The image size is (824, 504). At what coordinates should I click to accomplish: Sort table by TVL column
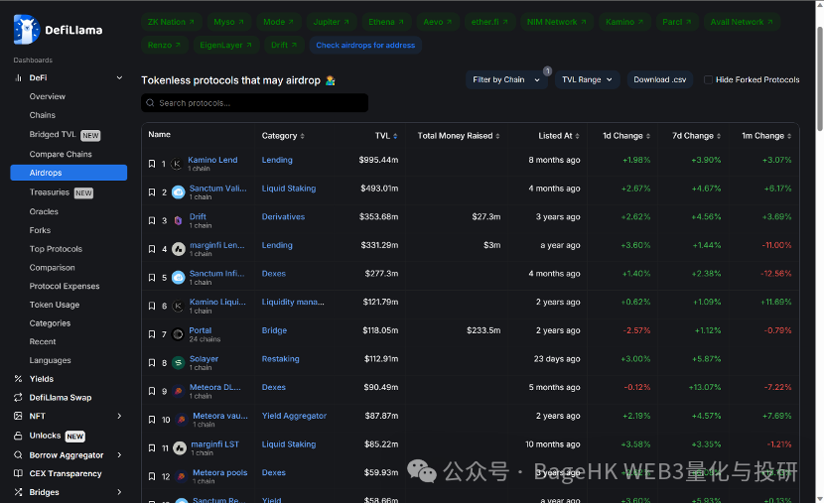tap(386, 136)
